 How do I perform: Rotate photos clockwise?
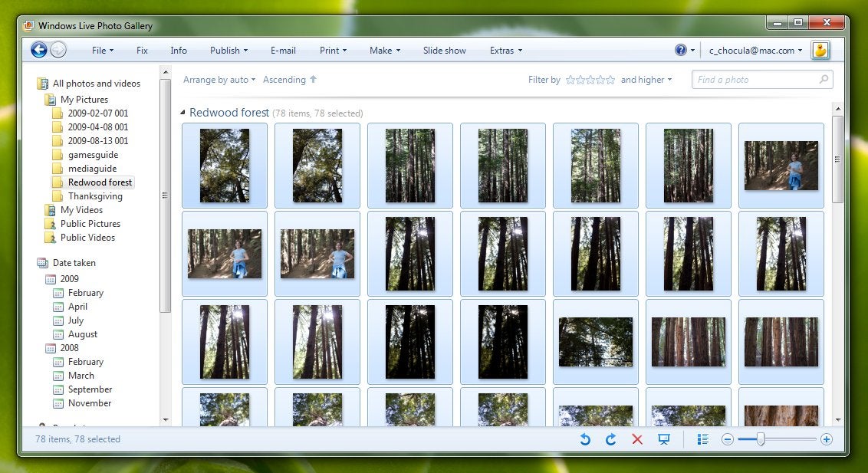(610, 439)
